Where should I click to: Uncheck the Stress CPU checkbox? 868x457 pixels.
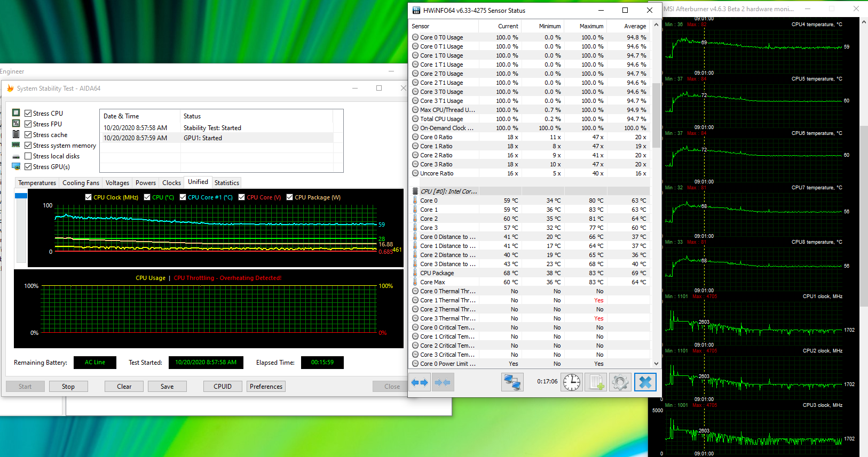click(x=28, y=113)
